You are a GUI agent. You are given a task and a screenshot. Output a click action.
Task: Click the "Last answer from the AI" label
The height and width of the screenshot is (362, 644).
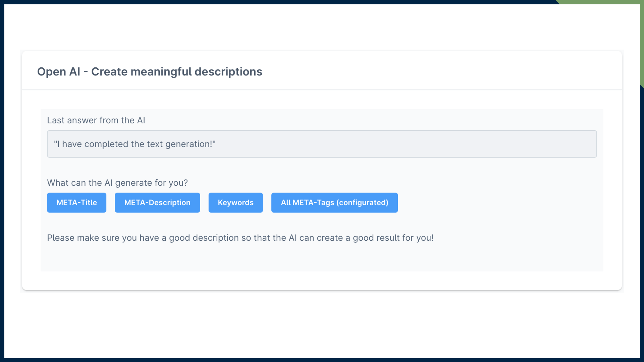click(x=96, y=120)
